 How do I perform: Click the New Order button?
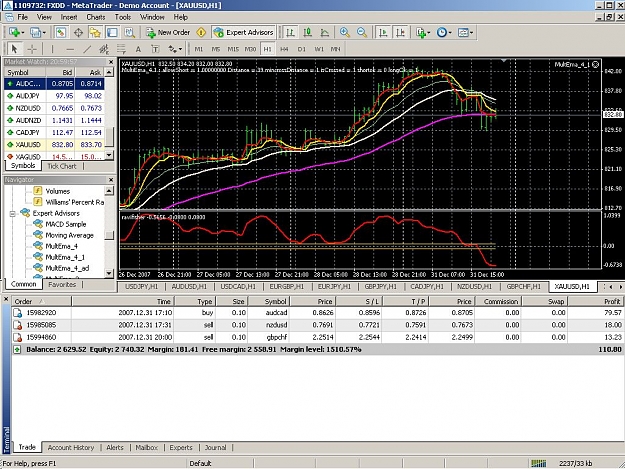pyautogui.click(x=168, y=32)
